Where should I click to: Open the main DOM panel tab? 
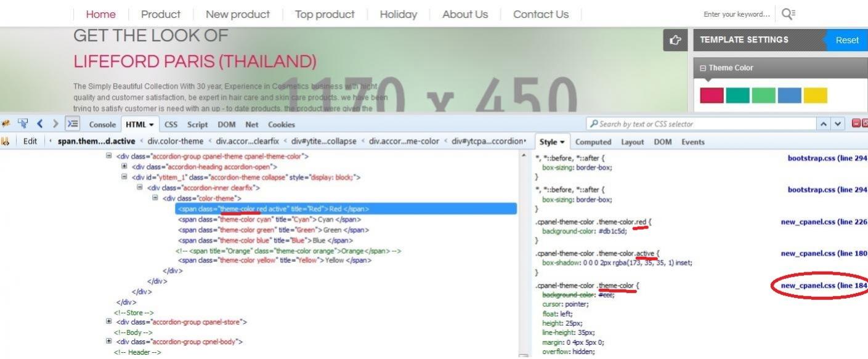[x=227, y=124]
